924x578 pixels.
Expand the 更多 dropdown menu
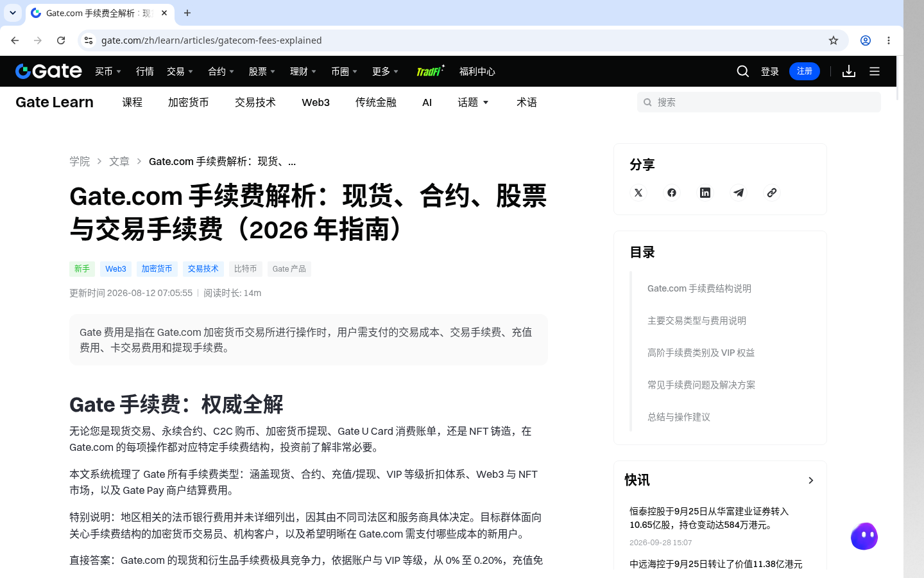tap(386, 71)
